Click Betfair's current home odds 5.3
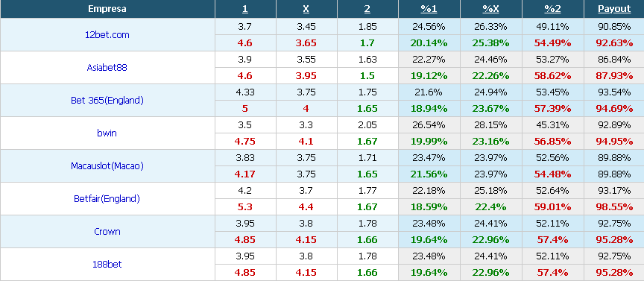 pos(245,207)
